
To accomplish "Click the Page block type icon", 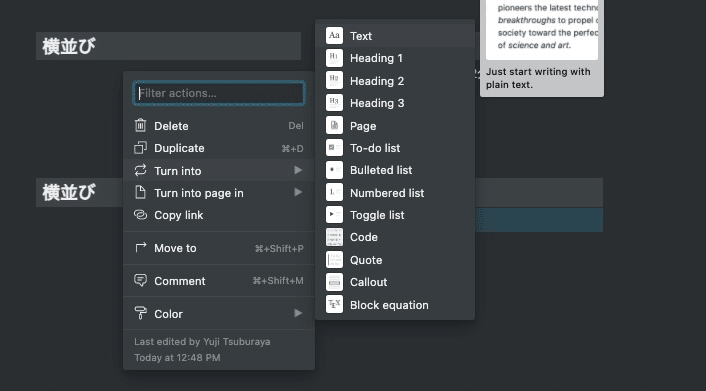I will click(334, 125).
